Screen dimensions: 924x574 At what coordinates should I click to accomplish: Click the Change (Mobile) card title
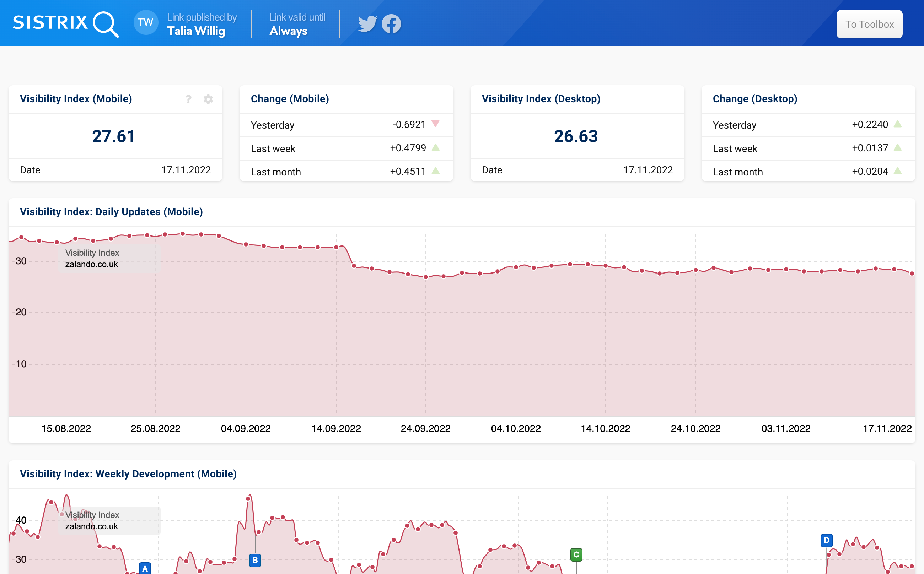pyautogui.click(x=290, y=99)
